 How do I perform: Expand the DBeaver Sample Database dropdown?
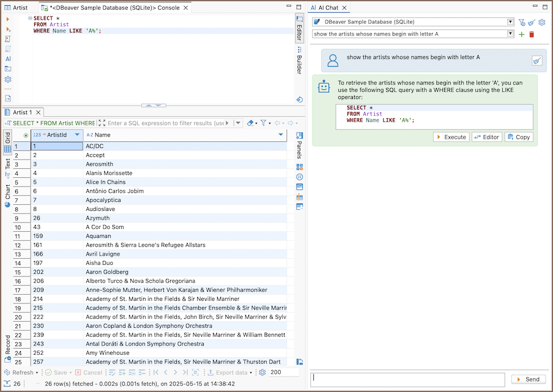coord(510,22)
